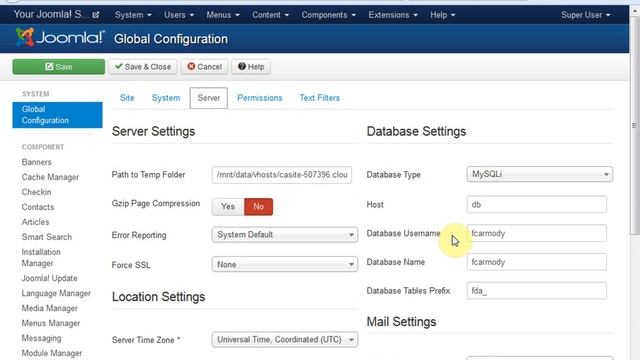Image resolution: width=640 pixels, height=360 pixels.
Task: Open the Server Time Zone dropdown
Action: click(x=285, y=340)
